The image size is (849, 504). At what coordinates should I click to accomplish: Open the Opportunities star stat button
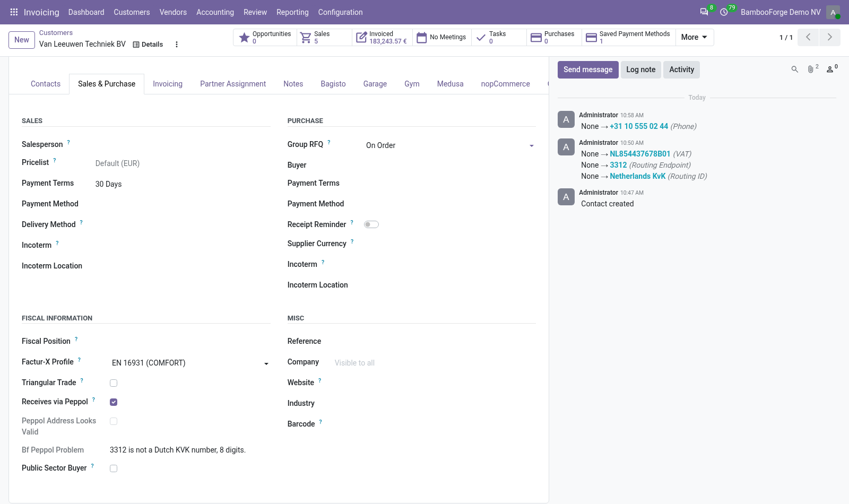coord(265,38)
